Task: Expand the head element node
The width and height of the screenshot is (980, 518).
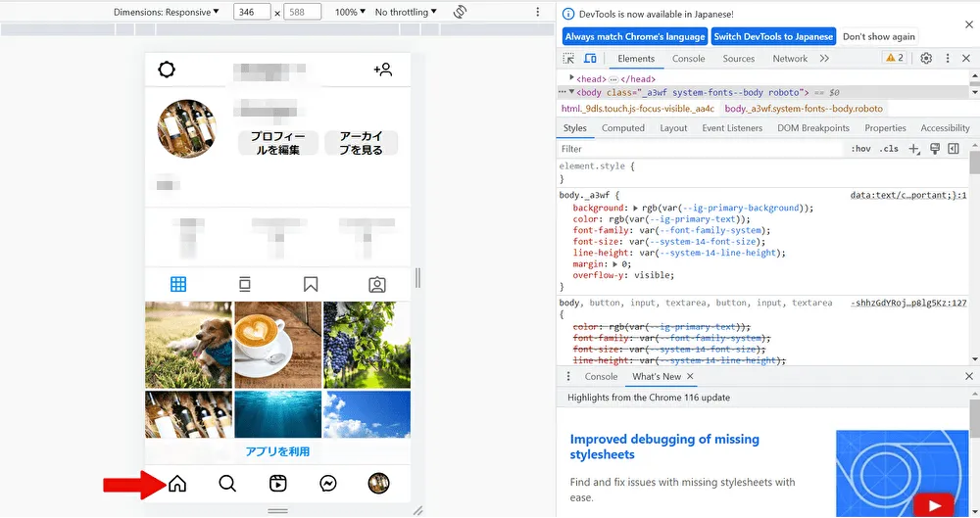Action: (x=571, y=78)
